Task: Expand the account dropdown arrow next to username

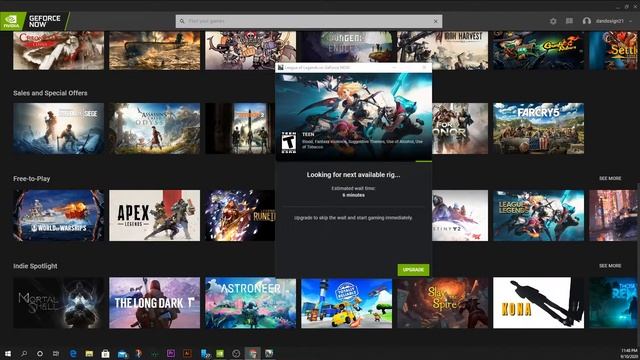Action: click(x=631, y=21)
